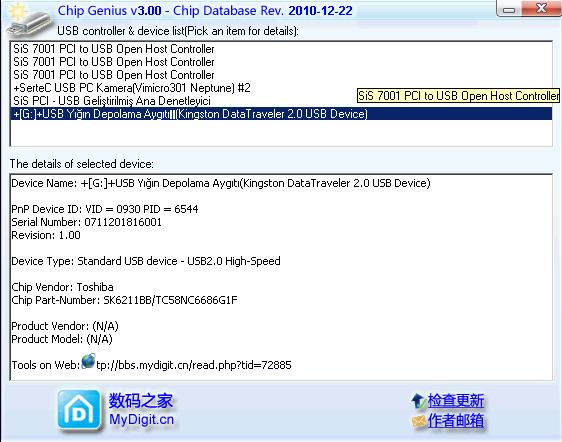
Task: Close the Chip Genius window
Action: (x=541, y=9)
